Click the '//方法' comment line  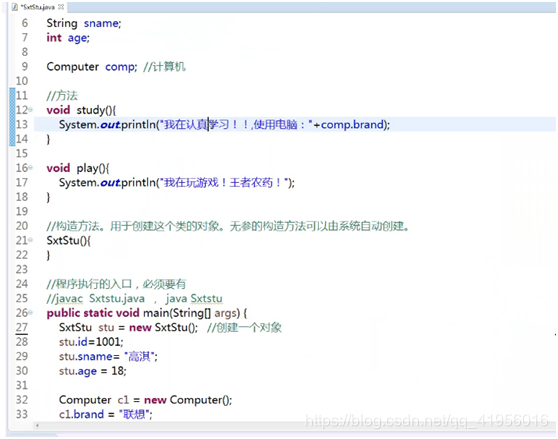coord(62,96)
